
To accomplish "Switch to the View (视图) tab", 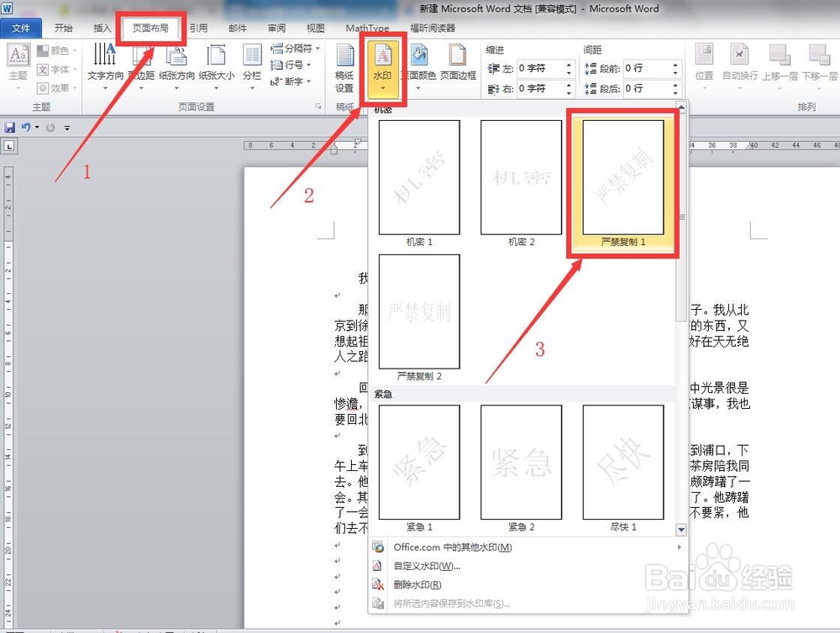I will tap(315, 28).
